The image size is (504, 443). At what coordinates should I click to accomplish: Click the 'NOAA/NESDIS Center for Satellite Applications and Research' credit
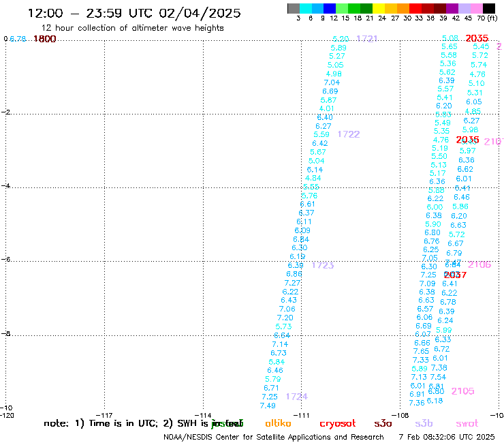(274, 438)
